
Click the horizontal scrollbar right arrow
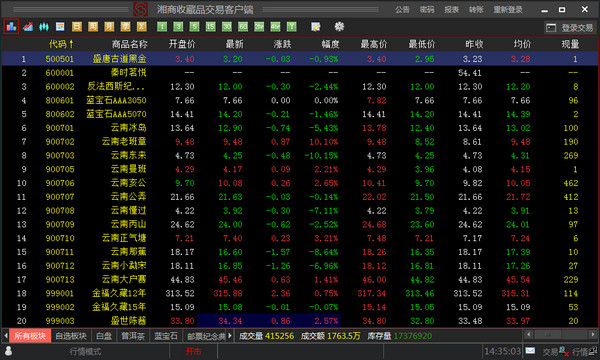593,334
